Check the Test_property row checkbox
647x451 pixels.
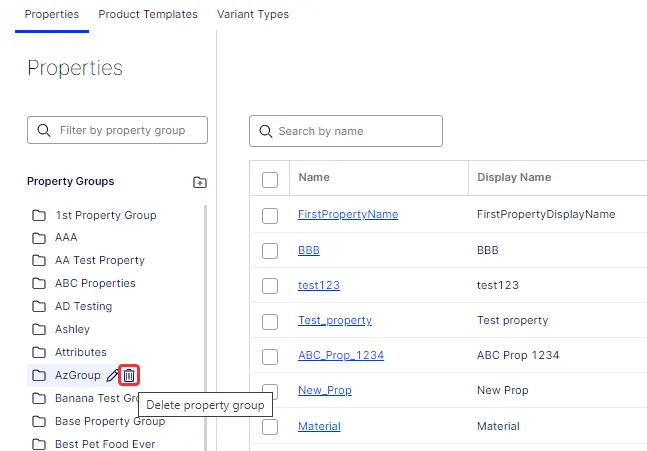point(270,321)
